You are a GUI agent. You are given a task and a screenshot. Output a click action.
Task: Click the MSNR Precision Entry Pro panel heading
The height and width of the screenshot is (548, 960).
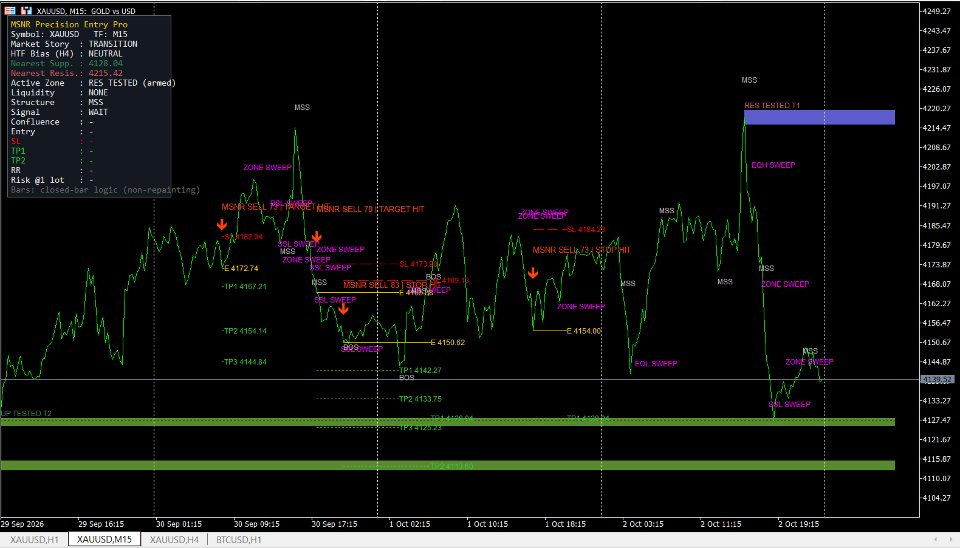point(69,24)
